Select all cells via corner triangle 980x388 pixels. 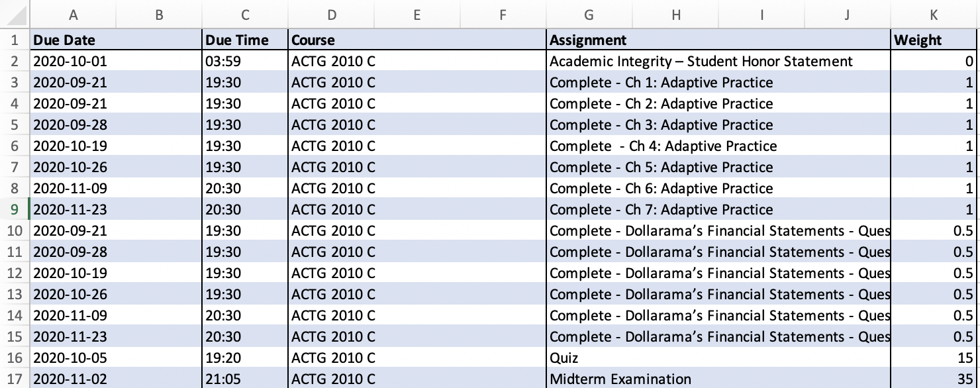(15, 15)
